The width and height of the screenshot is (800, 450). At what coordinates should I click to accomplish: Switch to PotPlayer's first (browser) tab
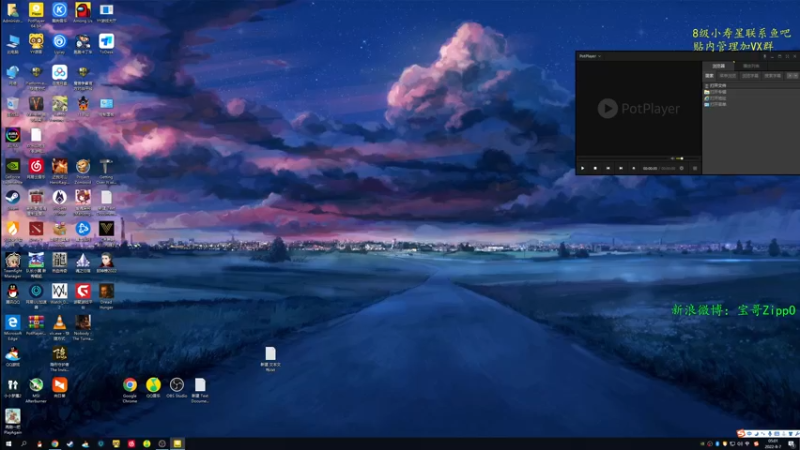pos(718,66)
